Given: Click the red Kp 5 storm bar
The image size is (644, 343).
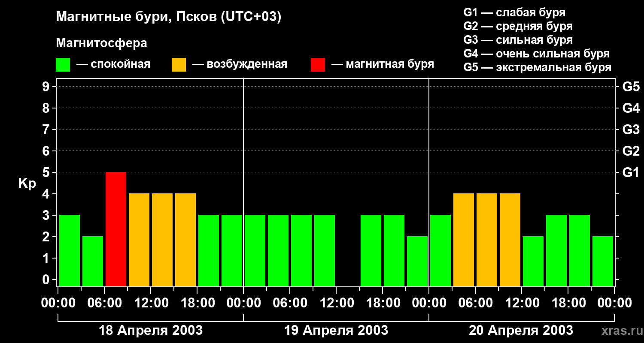Looking at the screenshot, I should tap(116, 229).
